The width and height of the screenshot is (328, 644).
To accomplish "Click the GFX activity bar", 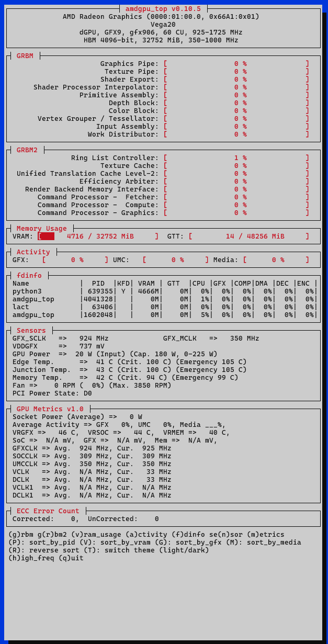I will point(75,259).
